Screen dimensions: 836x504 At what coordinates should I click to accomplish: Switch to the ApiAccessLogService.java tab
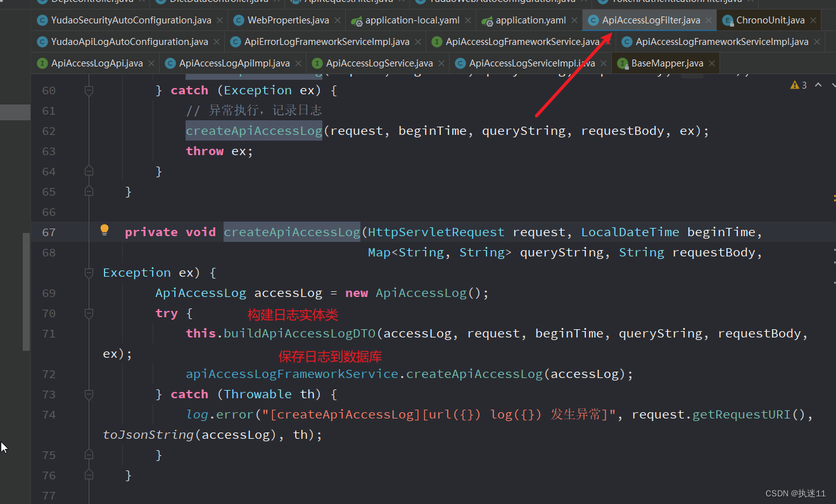point(379,63)
